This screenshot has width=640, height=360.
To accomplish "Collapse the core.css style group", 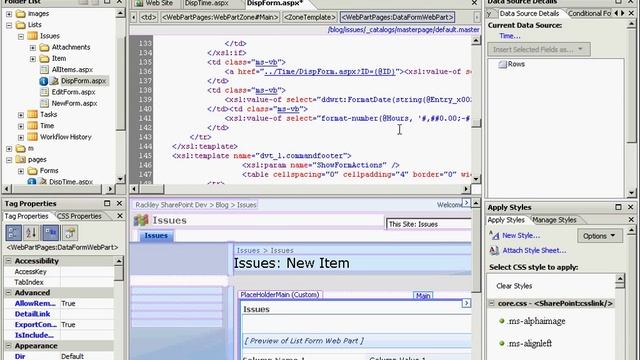I will coord(492,303).
